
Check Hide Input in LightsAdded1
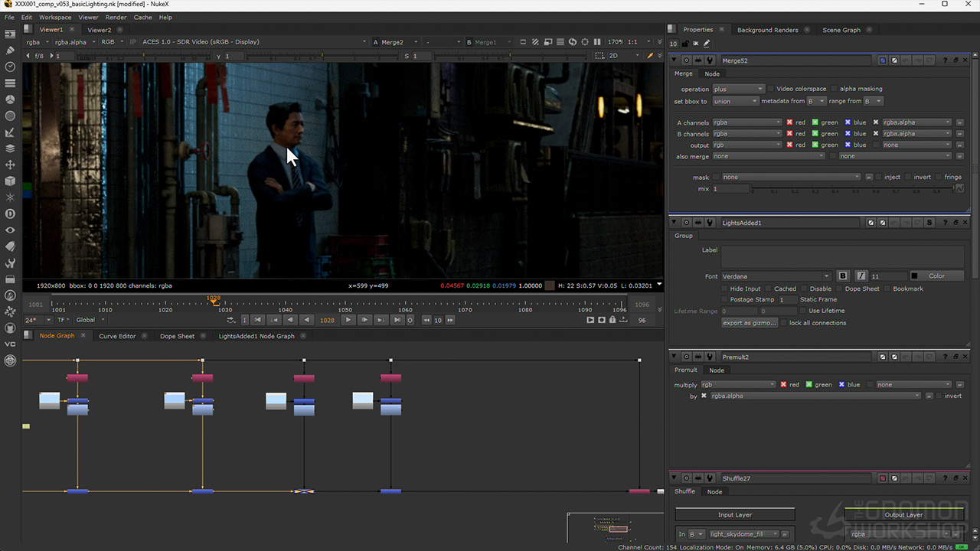coord(724,289)
